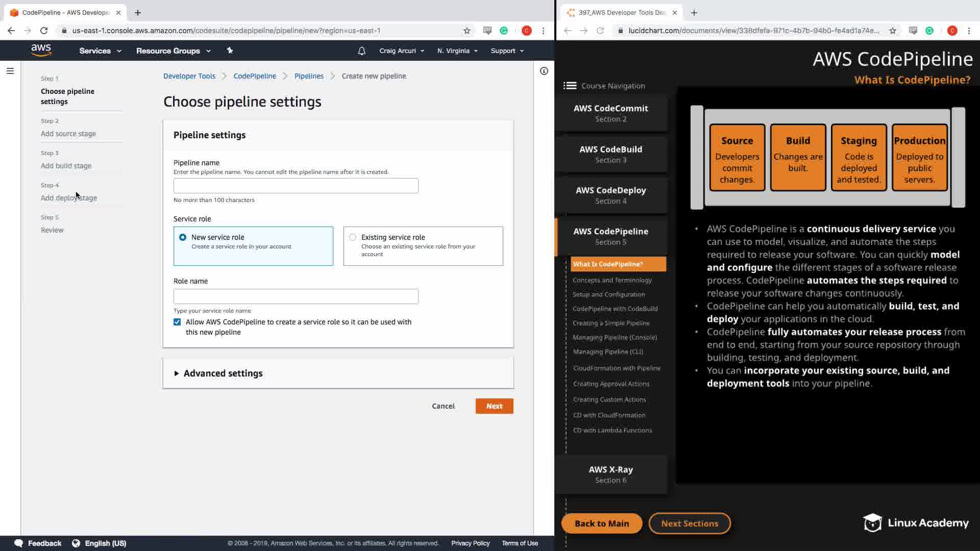Viewport: 980px width, 551px height.
Task: Click the Feedback chat bubble icon
Action: pyautogui.click(x=19, y=543)
